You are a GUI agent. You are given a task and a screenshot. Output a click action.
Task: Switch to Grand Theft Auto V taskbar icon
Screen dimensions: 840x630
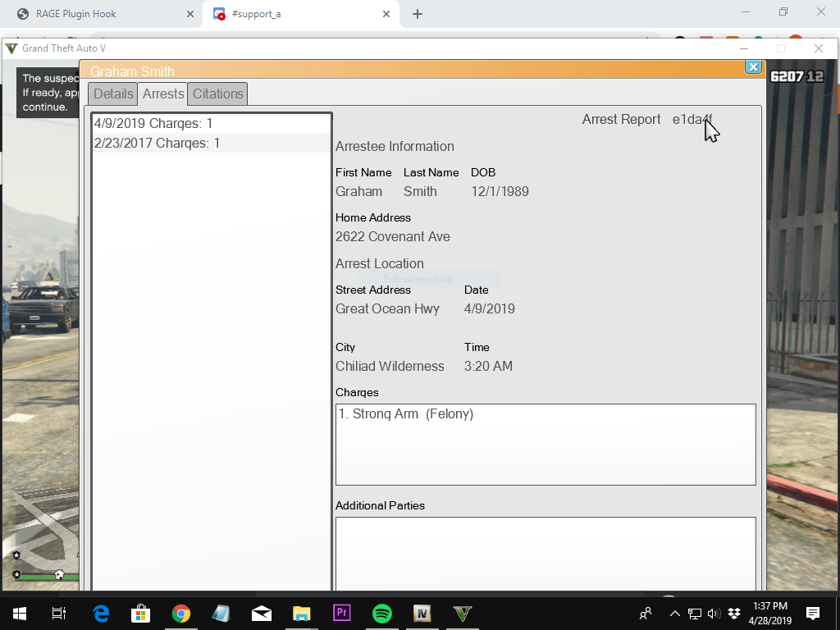tap(463, 614)
